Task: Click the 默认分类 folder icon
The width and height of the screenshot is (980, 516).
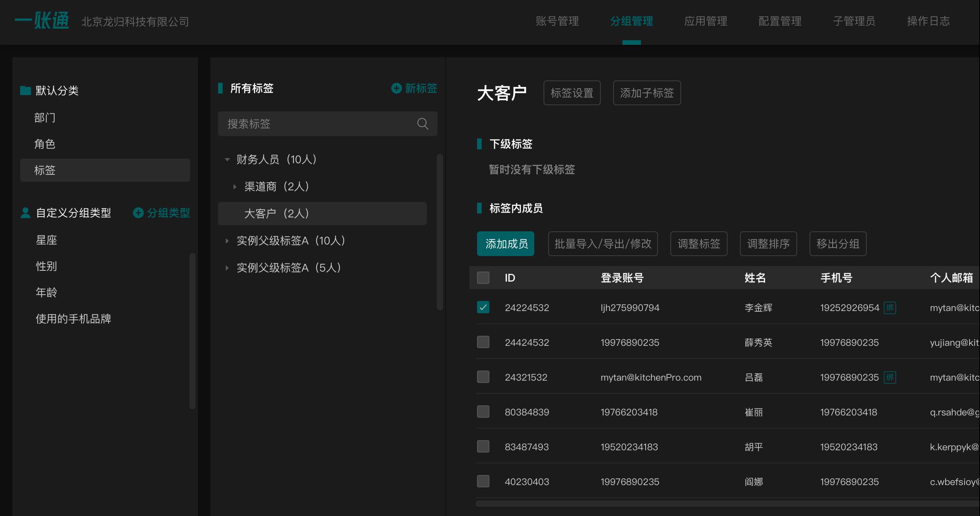Action: pyautogui.click(x=26, y=91)
